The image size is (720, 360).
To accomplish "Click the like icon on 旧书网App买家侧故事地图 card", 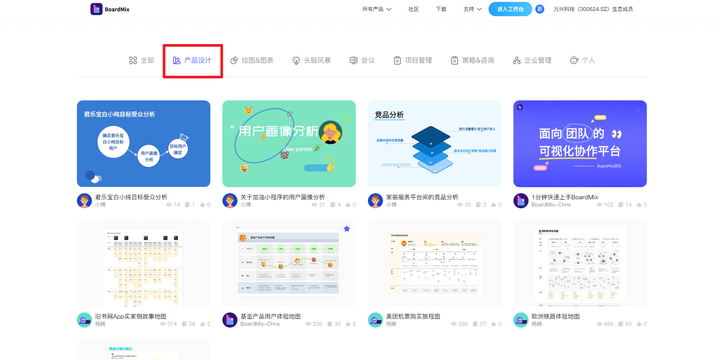I will 203,324.
